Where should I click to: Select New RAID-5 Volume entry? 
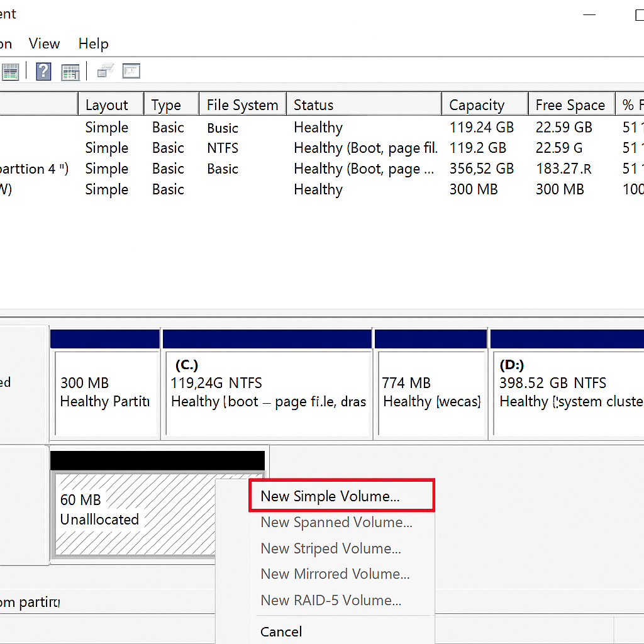click(331, 600)
